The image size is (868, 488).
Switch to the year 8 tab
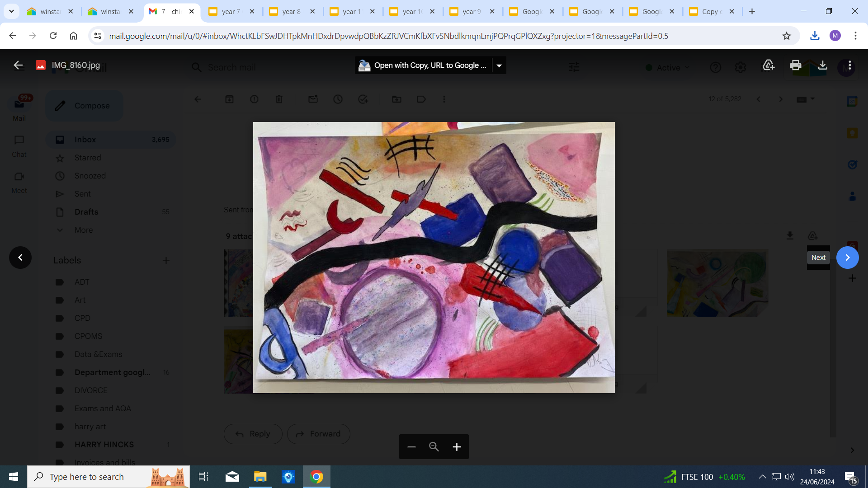(x=292, y=11)
